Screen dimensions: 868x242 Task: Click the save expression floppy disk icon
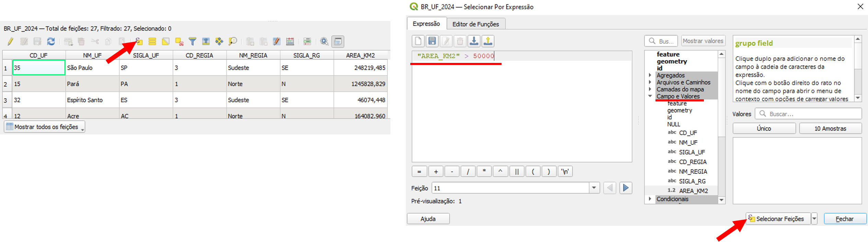click(432, 41)
